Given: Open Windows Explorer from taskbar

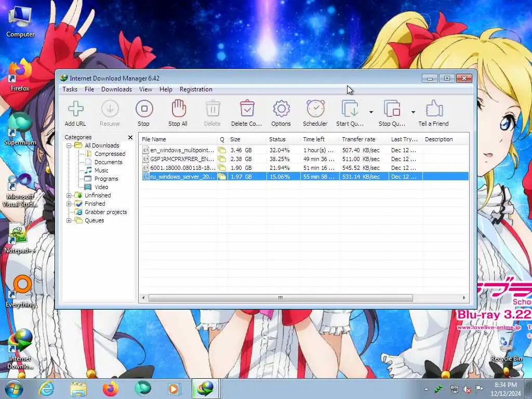Looking at the screenshot, I should 79,389.
